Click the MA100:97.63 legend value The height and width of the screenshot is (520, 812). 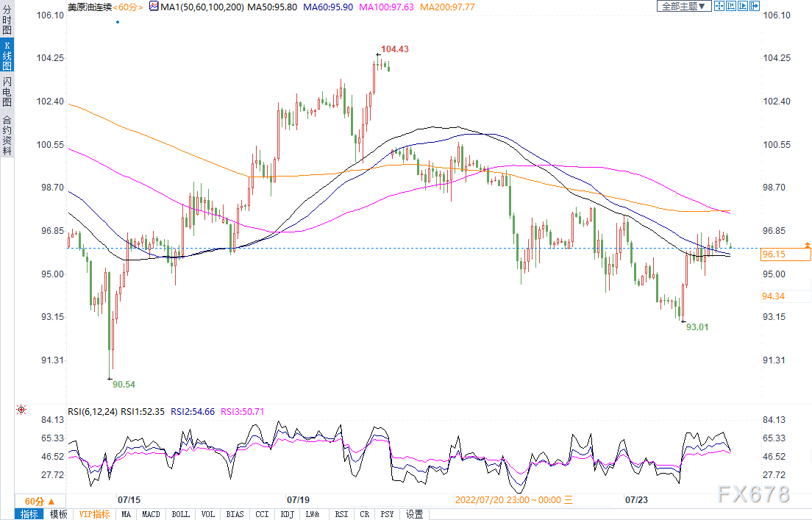click(x=386, y=7)
